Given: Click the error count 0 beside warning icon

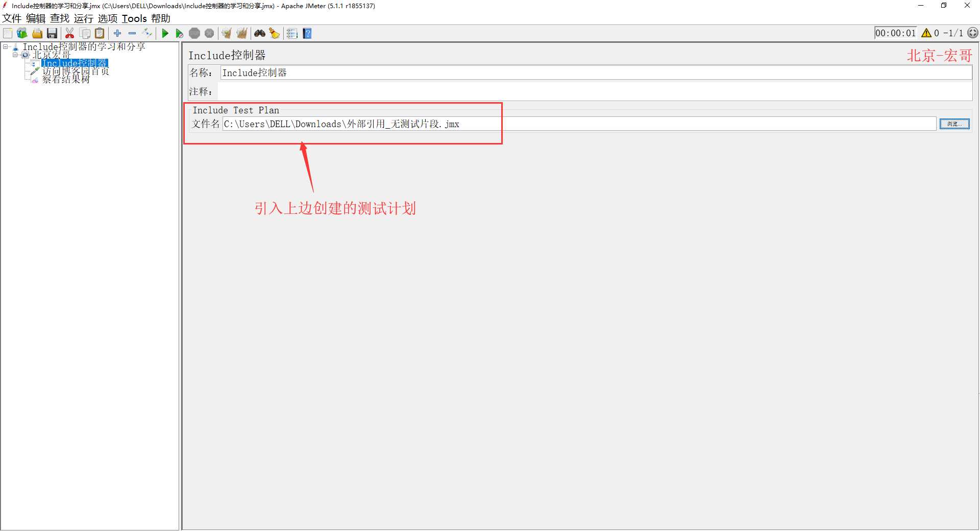Looking at the screenshot, I should [x=937, y=33].
